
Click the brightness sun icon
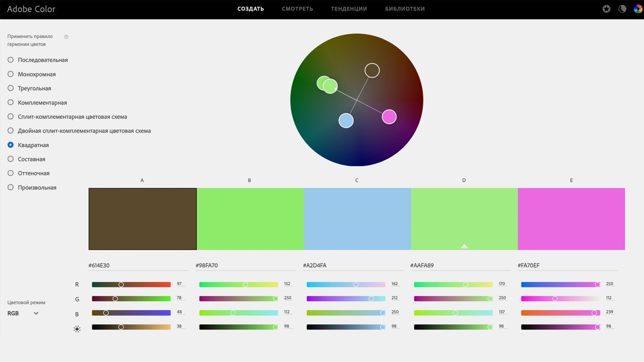77,329
